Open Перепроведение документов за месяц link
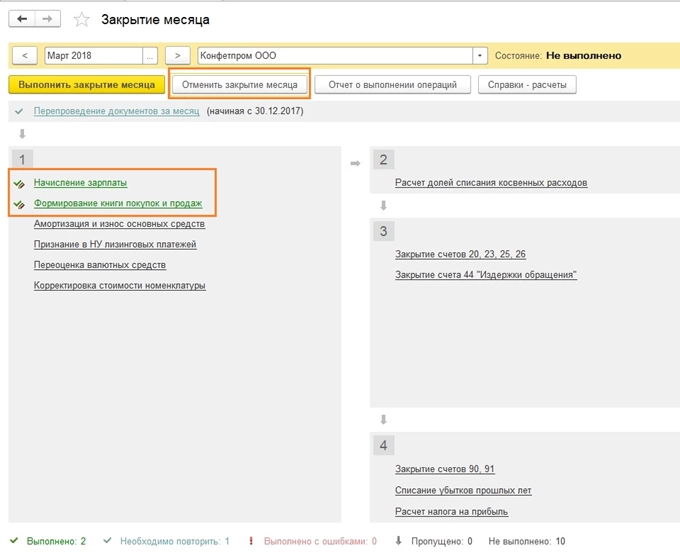 [x=117, y=111]
